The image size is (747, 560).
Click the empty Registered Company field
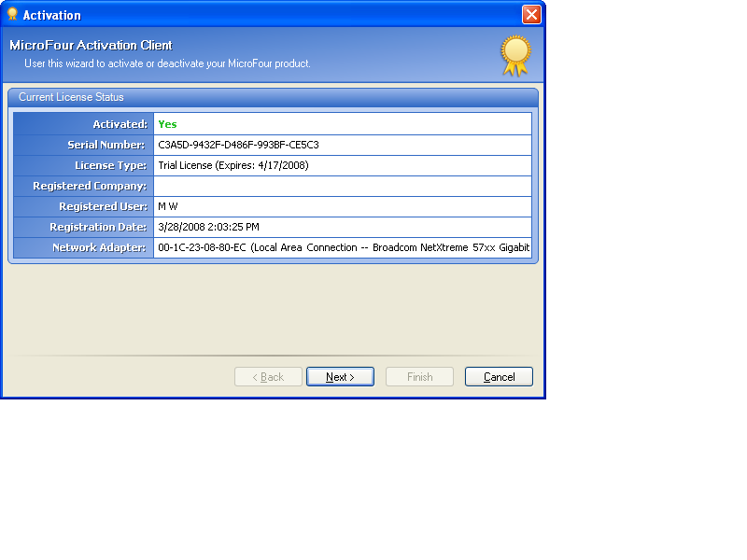[342, 186]
